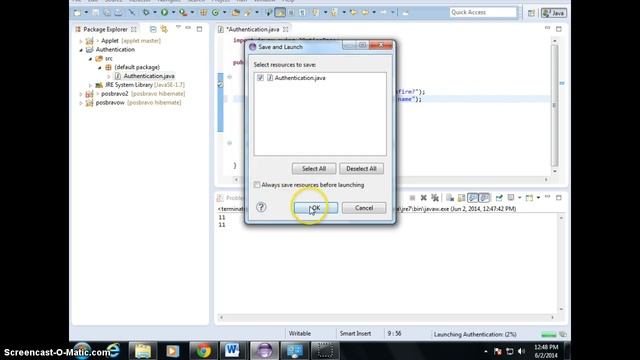Collapse the Authentication project node

81,50
